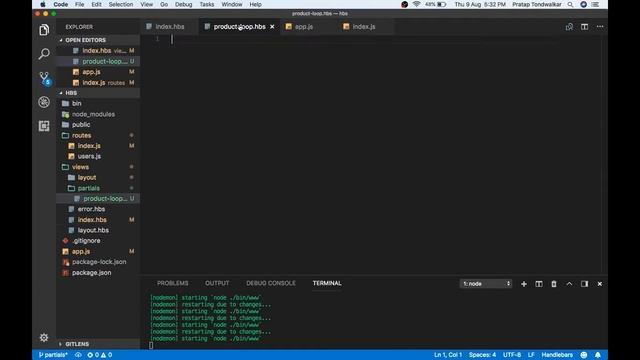The height and width of the screenshot is (360, 640).
Task: Open macOS Notification Center icon
Action: pyautogui.click(x=595, y=4)
